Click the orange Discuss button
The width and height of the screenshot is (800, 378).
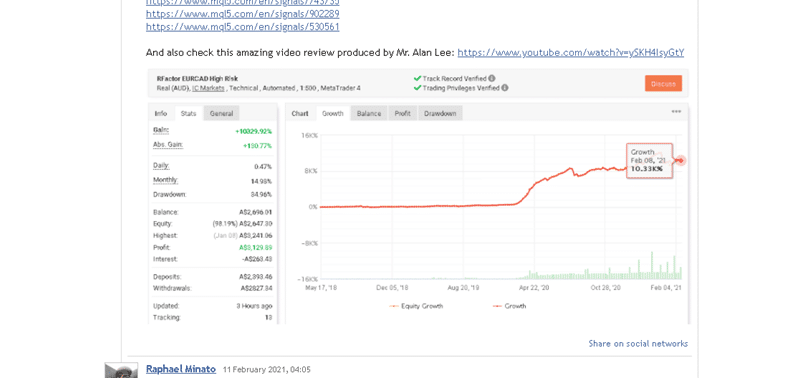(x=663, y=84)
